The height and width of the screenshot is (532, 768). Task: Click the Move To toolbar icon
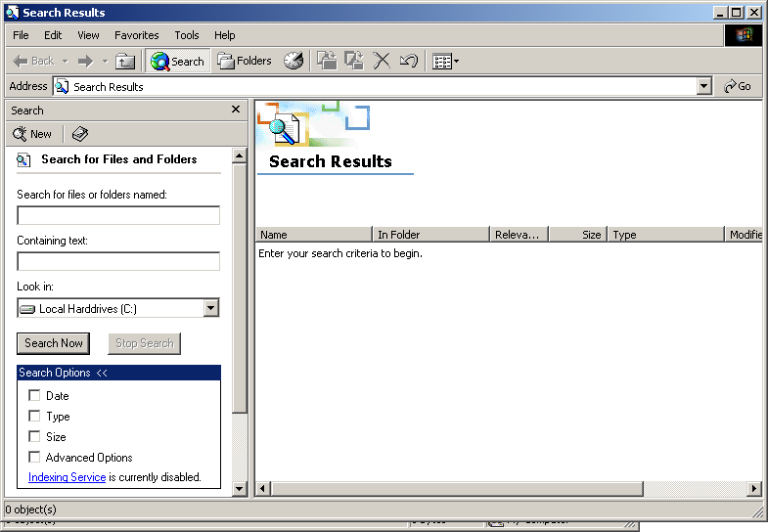tap(327, 61)
